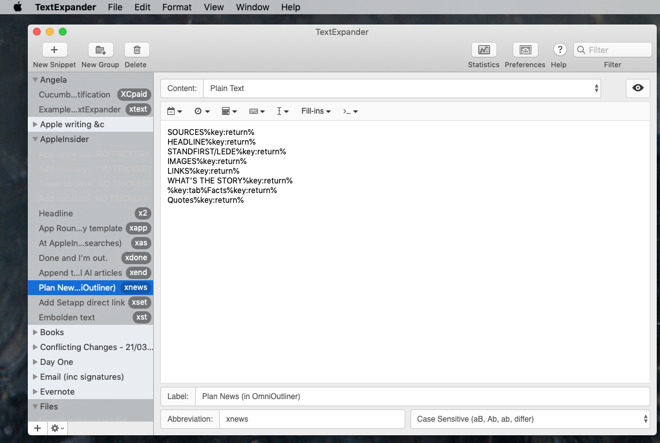Open the Format menu

pyautogui.click(x=177, y=7)
